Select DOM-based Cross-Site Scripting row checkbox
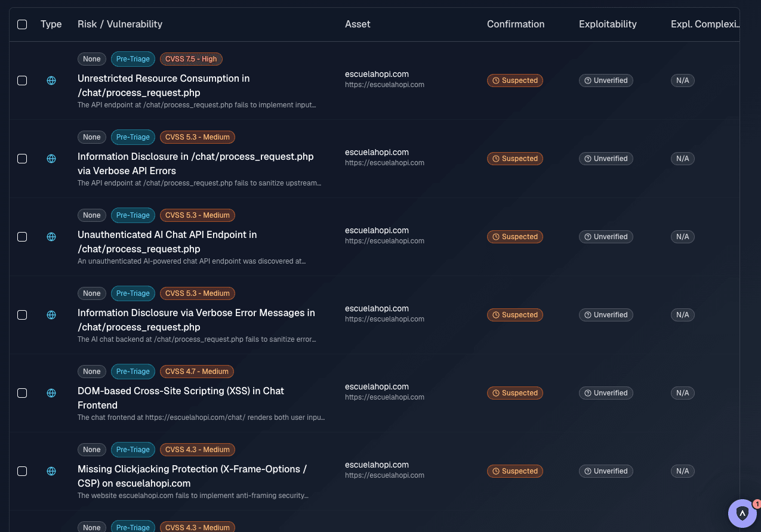The height and width of the screenshot is (532, 761). tap(22, 393)
